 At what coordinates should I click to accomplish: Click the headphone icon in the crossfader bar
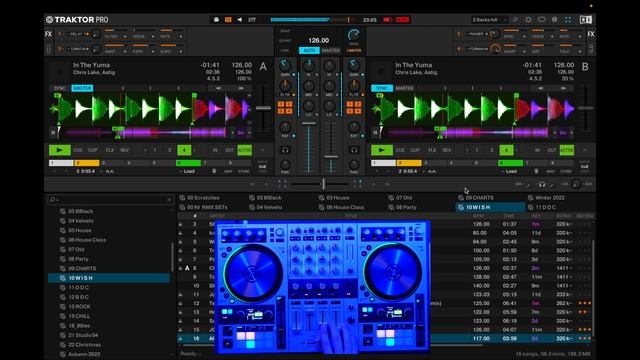point(542,184)
